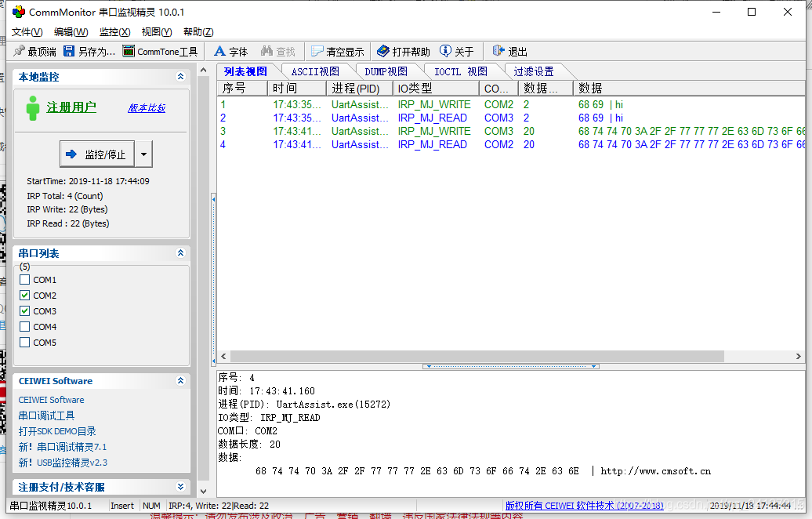The image size is (812, 519).
Task: Open the 视图(Y) menu
Action: click(157, 32)
